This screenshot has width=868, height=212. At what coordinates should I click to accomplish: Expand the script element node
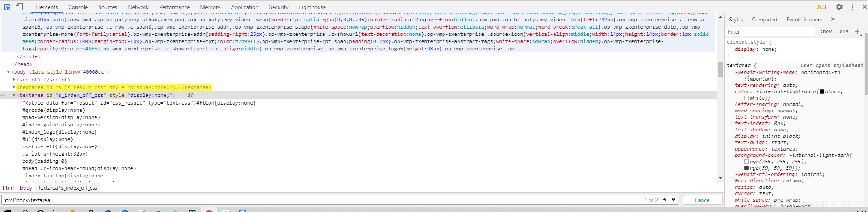[x=14, y=79]
